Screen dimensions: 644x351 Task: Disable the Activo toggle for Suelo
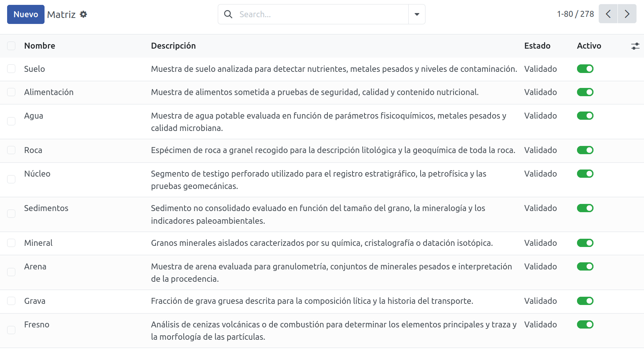585,69
